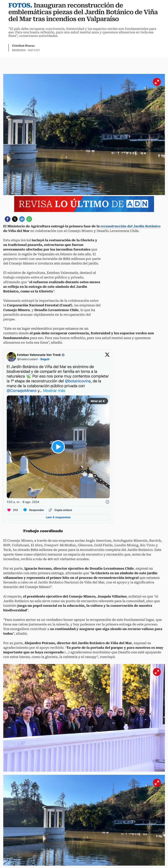This screenshot has width=168, height=868.
Task: Share article on LinkedIn
Action: [22, 219]
